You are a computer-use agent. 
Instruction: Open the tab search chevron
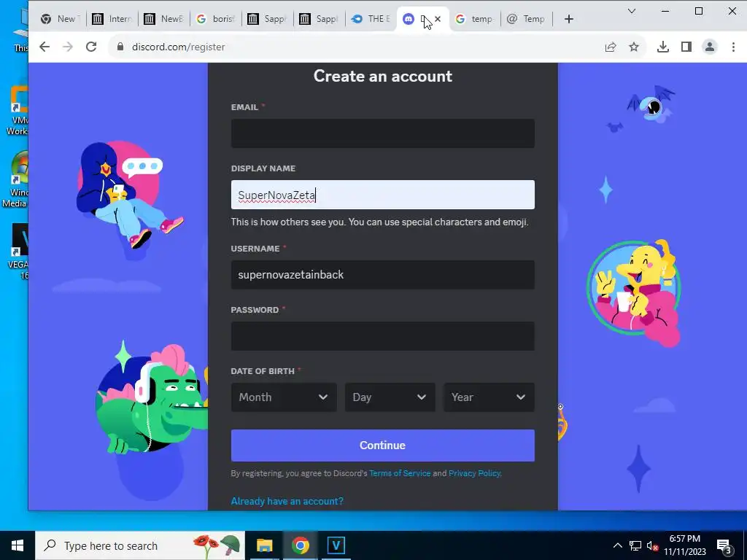click(x=632, y=11)
